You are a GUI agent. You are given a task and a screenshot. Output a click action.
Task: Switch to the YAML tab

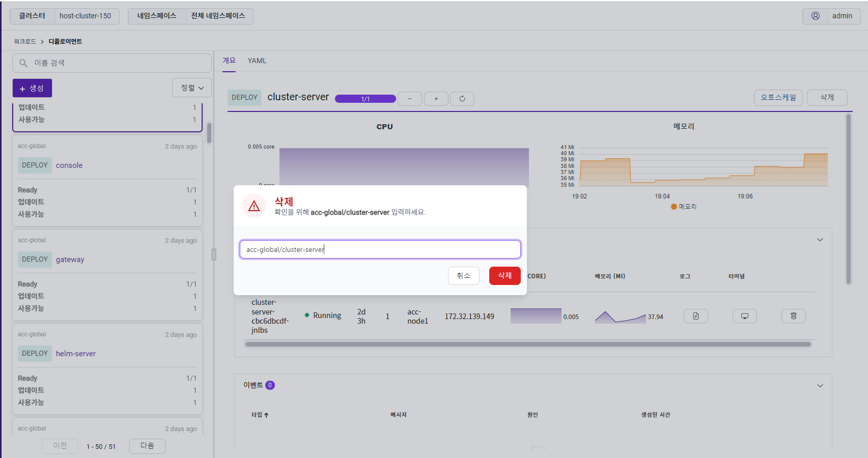(x=257, y=61)
